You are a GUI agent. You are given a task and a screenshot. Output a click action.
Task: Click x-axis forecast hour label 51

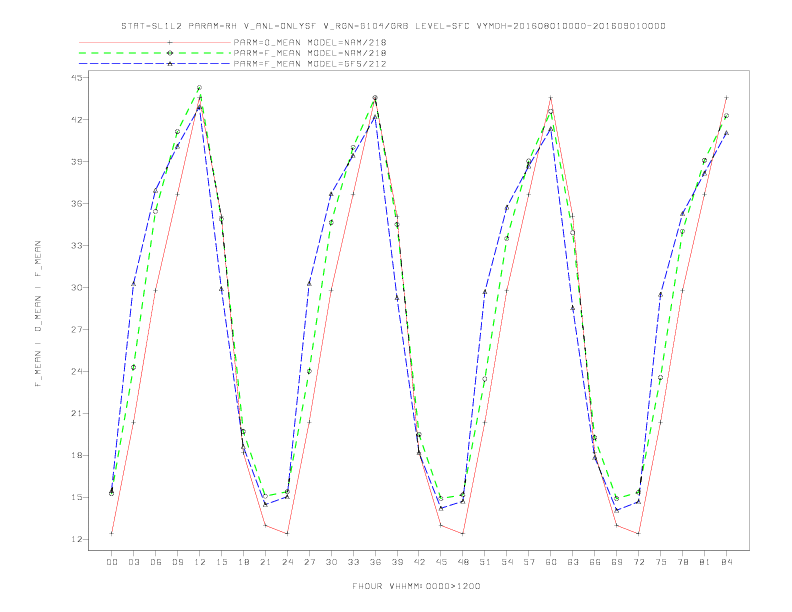[x=485, y=562]
